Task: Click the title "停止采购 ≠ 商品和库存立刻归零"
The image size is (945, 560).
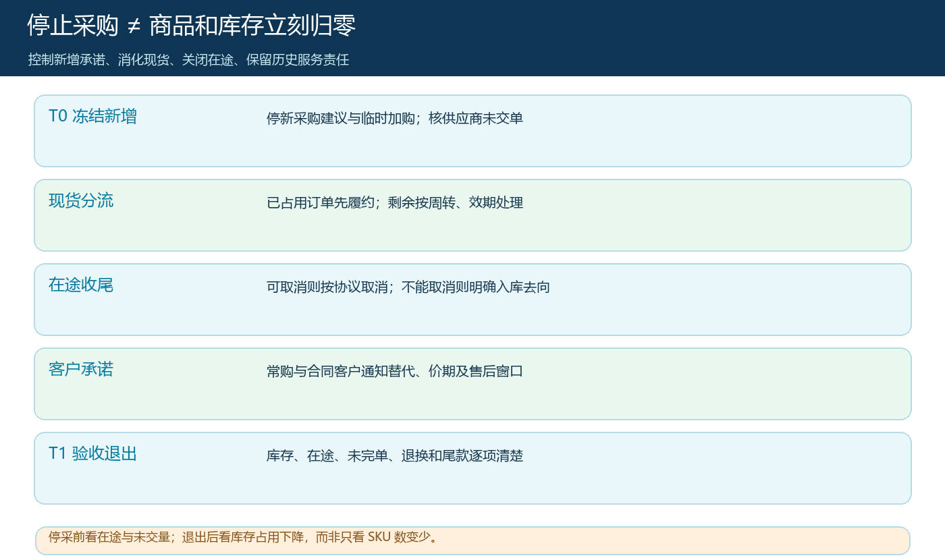Action: pos(191,26)
